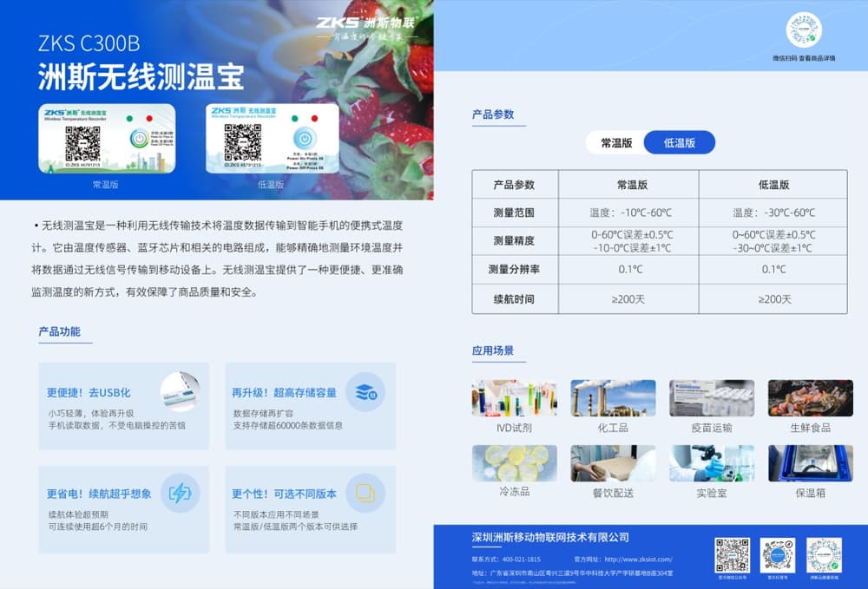
Task: Open the 实验室 scenario thumbnail
Action: click(x=712, y=463)
